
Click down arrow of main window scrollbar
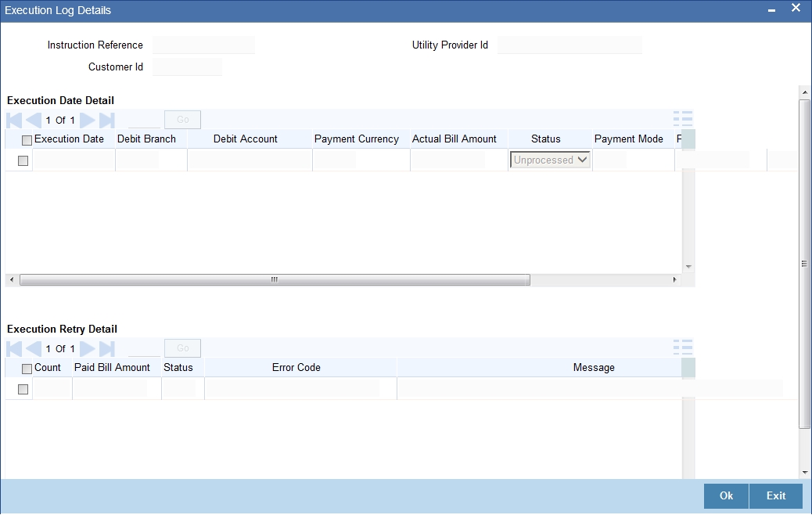click(x=805, y=472)
